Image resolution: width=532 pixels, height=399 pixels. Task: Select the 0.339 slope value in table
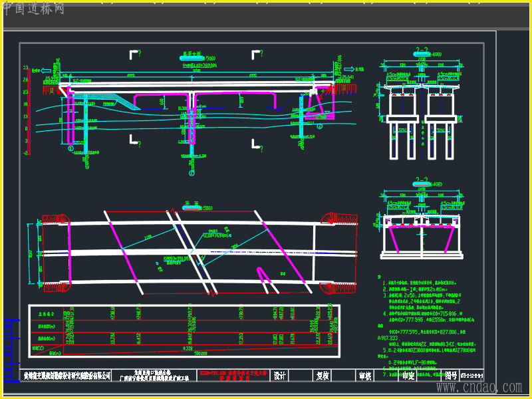[x=188, y=348]
